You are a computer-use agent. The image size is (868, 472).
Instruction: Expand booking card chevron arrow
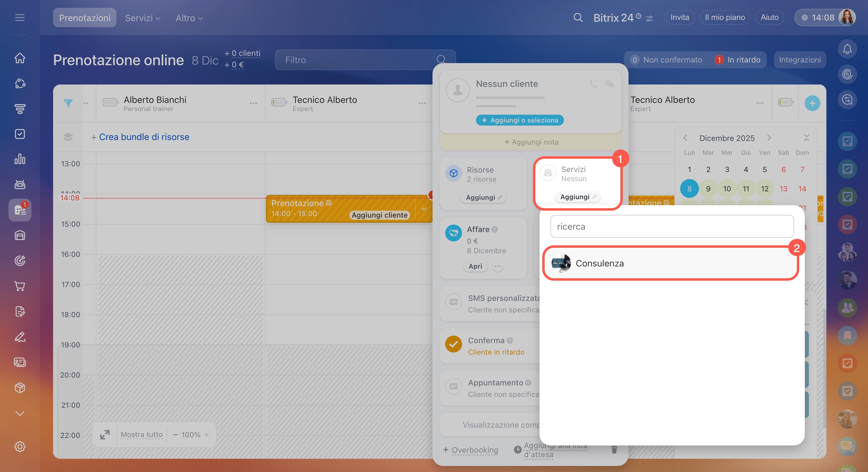pos(424,209)
